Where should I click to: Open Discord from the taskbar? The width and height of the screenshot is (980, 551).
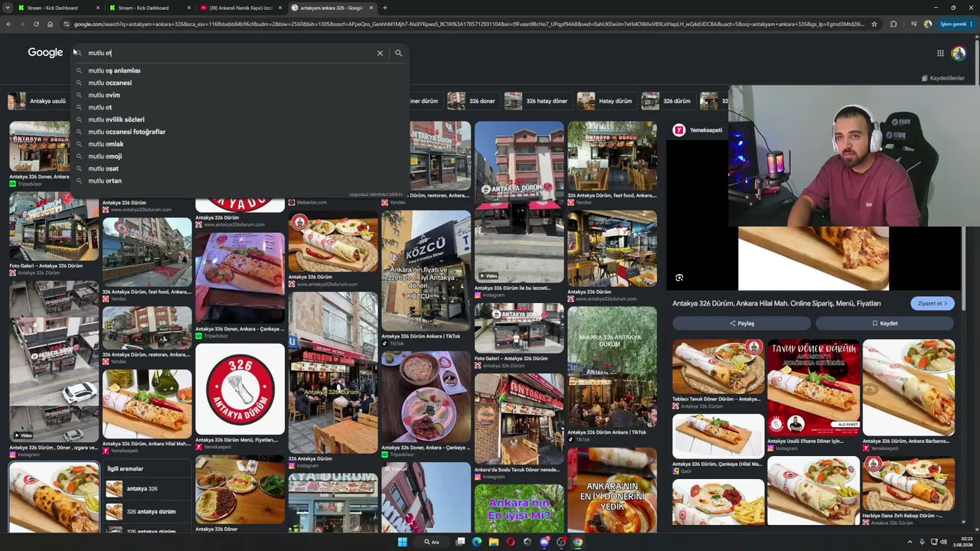click(x=544, y=542)
